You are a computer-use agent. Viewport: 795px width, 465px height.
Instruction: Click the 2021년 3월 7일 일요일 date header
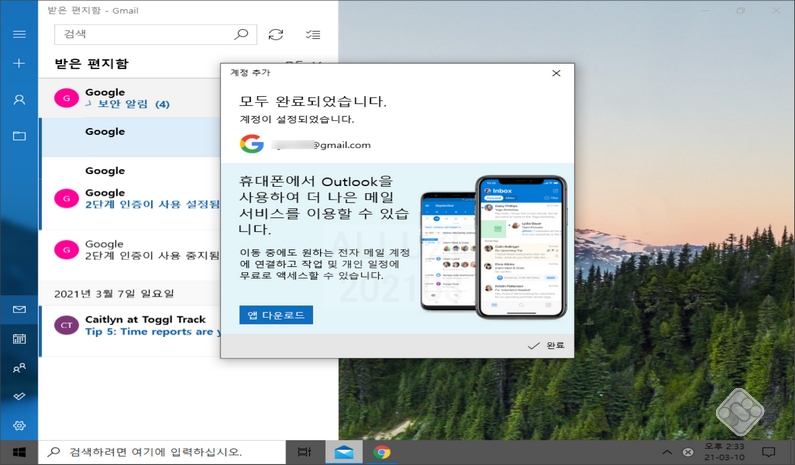tap(114, 294)
